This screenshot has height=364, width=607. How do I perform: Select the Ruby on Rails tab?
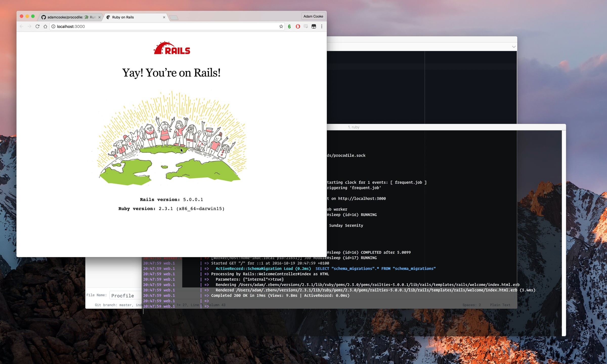coord(136,17)
